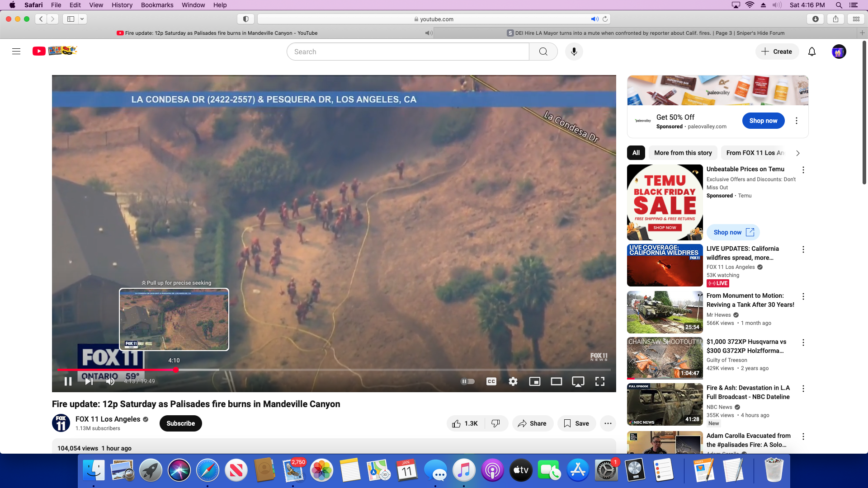Open YouTube hamburger guide menu
The image size is (868, 488).
(16, 52)
